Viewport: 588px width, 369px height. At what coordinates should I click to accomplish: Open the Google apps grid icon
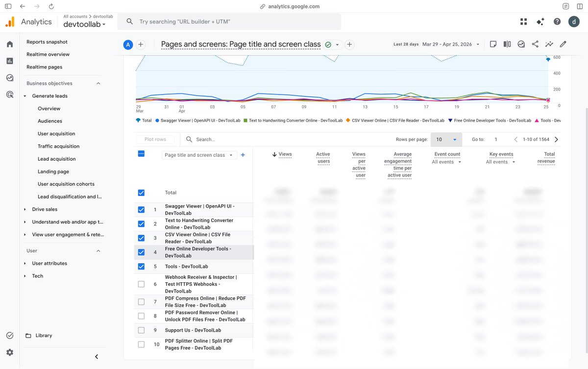coord(524,22)
